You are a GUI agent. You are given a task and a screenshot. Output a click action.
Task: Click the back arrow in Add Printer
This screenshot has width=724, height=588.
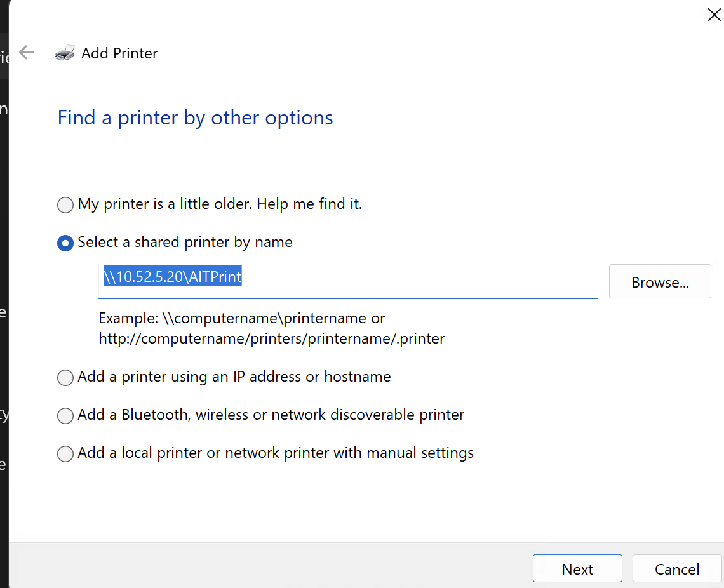click(27, 53)
